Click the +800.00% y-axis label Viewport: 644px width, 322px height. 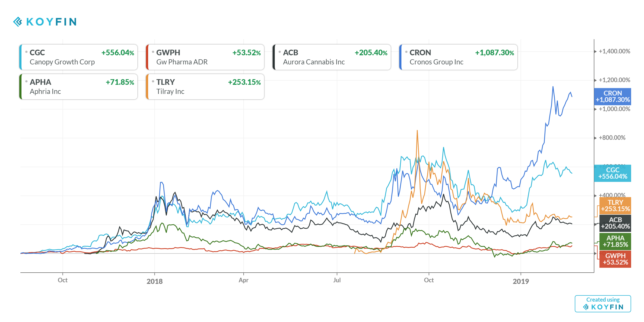pos(612,138)
